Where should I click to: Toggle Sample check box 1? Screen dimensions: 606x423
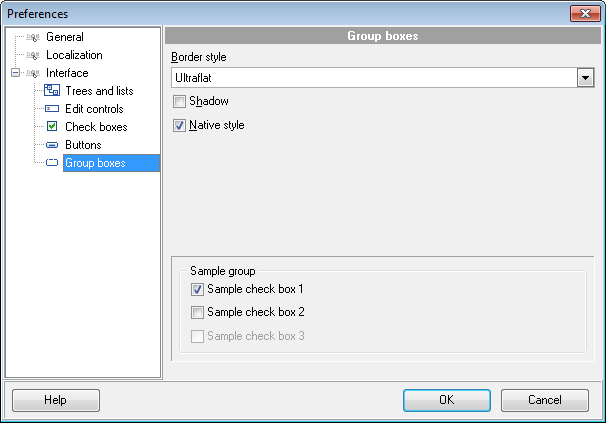coord(197,290)
